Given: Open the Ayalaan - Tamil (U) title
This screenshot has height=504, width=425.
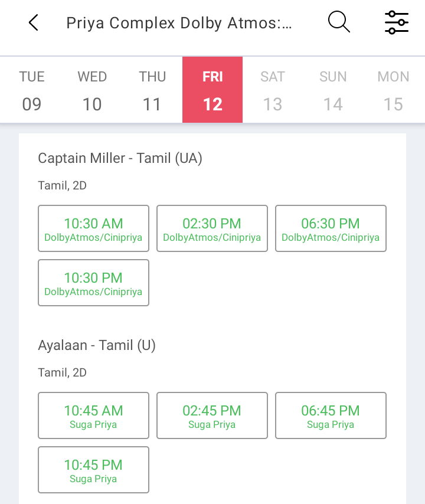Looking at the screenshot, I should 97,345.
